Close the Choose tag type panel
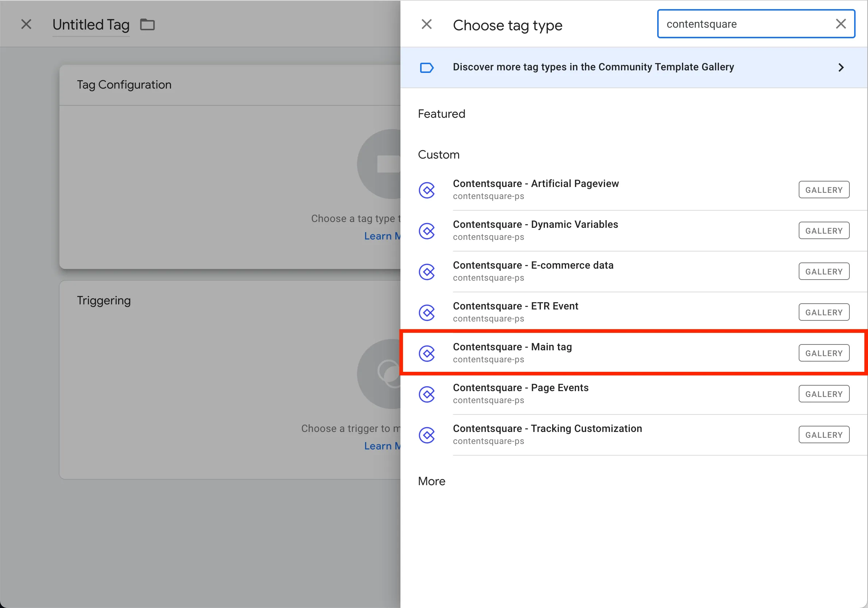 426,24
